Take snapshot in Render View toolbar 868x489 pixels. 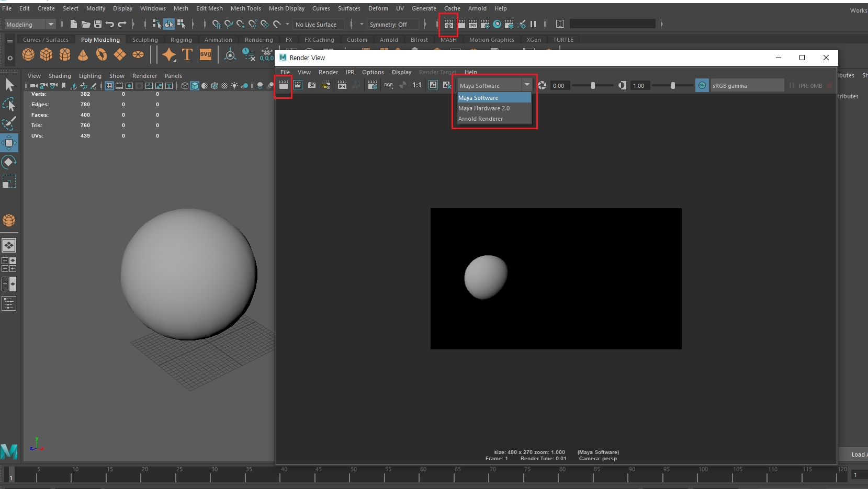312,85
